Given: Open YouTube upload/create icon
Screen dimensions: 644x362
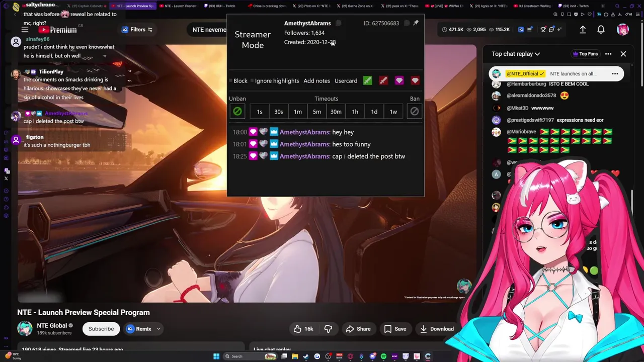Looking at the screenshot, I should (583, 30).
